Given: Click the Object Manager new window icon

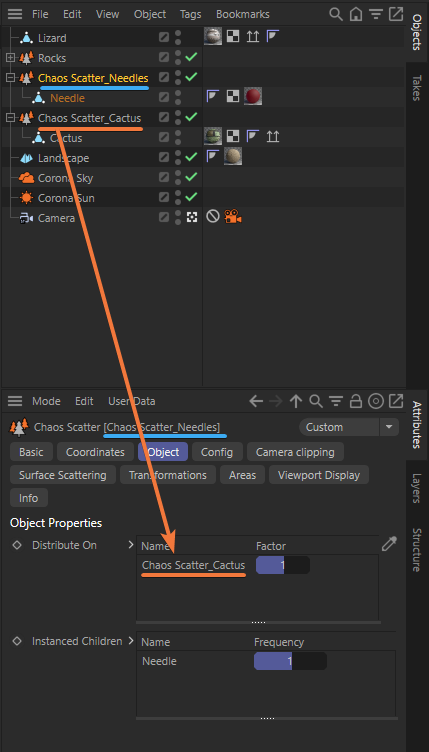Looking at the screenshot, I should pyautogui.click(x=396, y=14).
